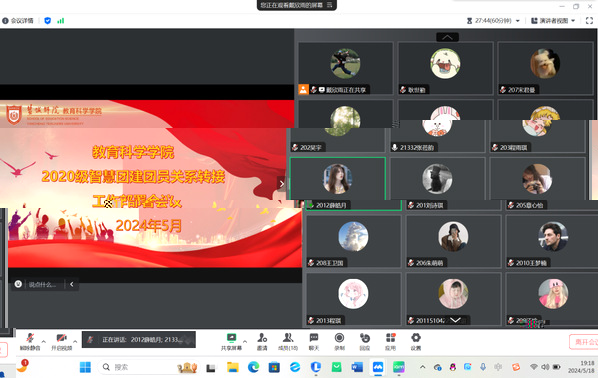Open meeting settings gear
This screenshot has width=598, height=378.
tap(416, 341)
